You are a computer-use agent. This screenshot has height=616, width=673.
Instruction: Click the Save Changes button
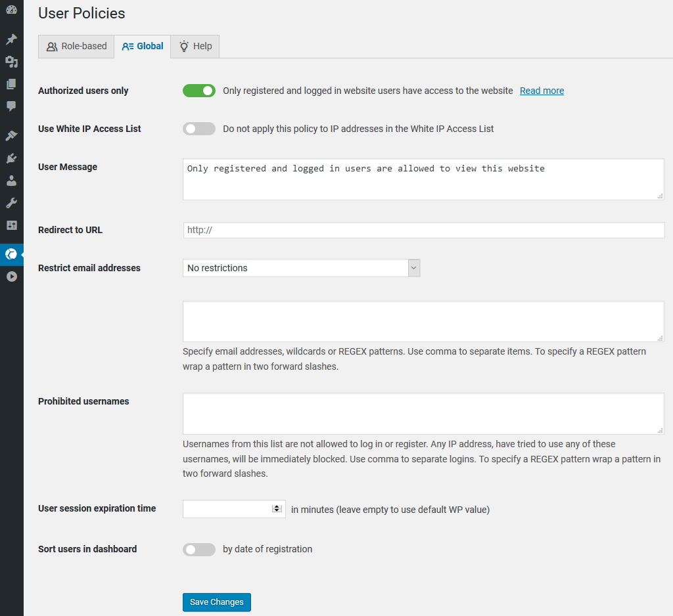tap(217, 602)
